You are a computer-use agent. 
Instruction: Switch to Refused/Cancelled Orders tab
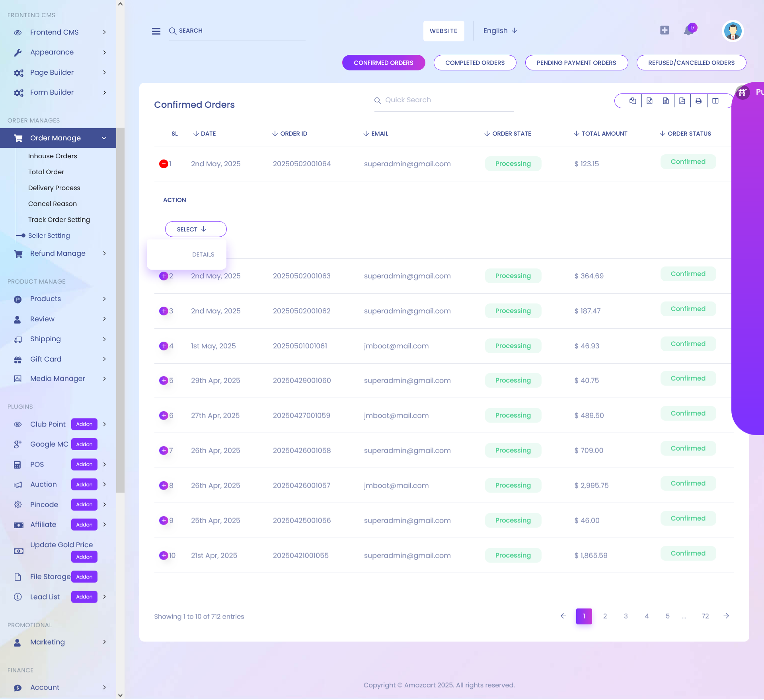pyautogui.click(x=691, y=63)
